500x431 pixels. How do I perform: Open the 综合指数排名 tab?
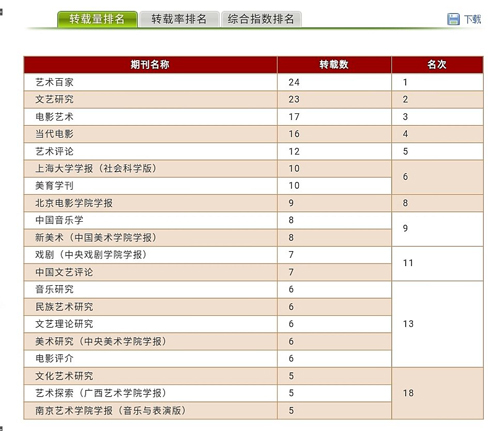[x=261, y=19]
